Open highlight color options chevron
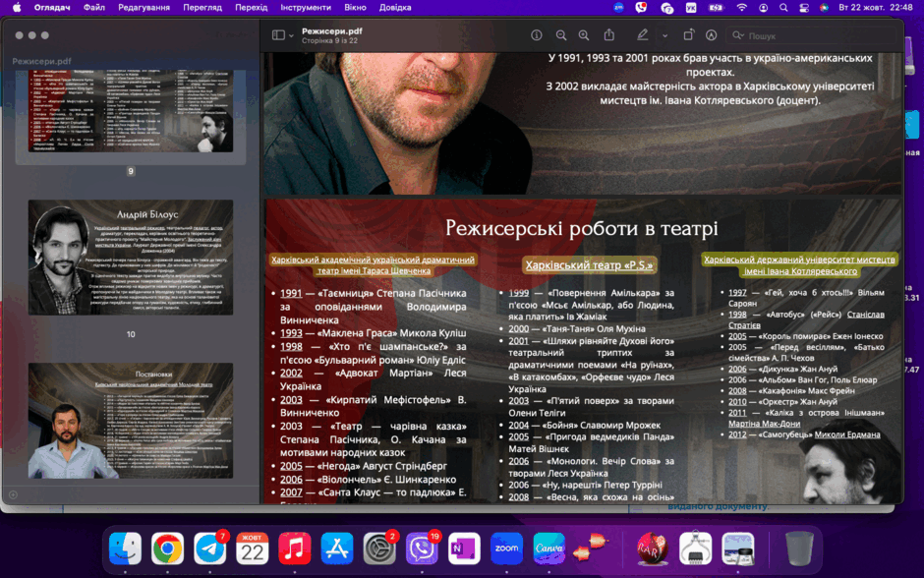 (664, 36)
